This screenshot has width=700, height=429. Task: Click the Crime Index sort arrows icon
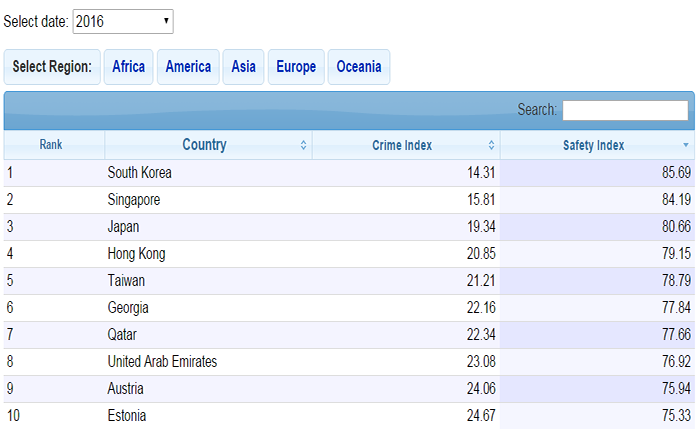coord(491,145)
